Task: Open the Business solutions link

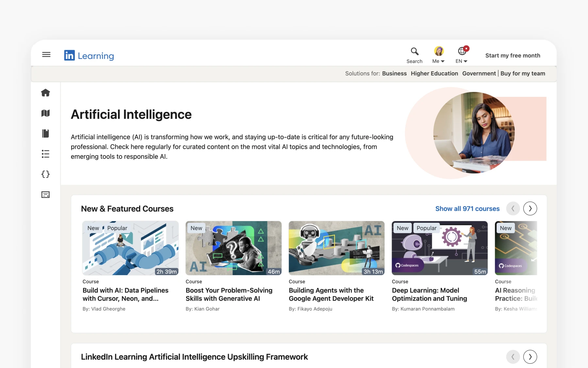Action: click(x=394, y=74)
